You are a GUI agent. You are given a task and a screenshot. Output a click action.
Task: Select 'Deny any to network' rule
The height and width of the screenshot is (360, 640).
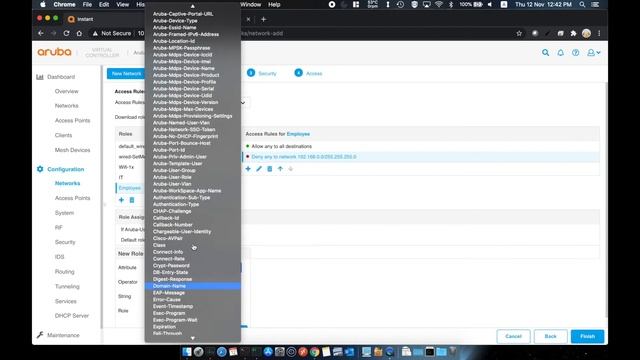point(304,157)
